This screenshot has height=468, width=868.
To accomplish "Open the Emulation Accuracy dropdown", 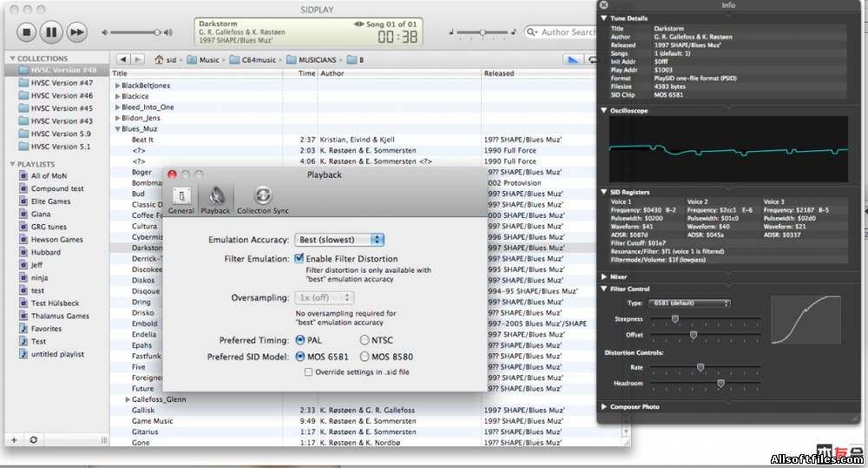I will pyautogui.click(x=339, y=240).
